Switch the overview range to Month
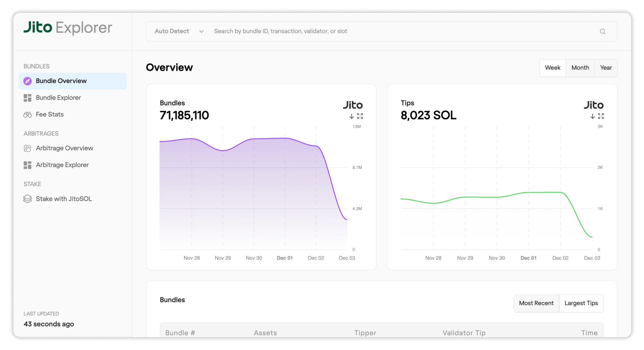This screenshot has height=350, width=644. 580,68
